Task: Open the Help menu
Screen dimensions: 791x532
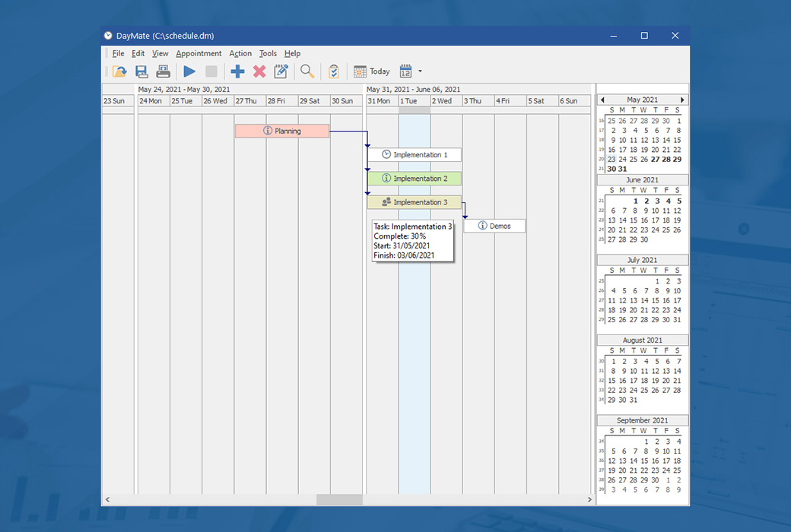Action: click(292, 53)
